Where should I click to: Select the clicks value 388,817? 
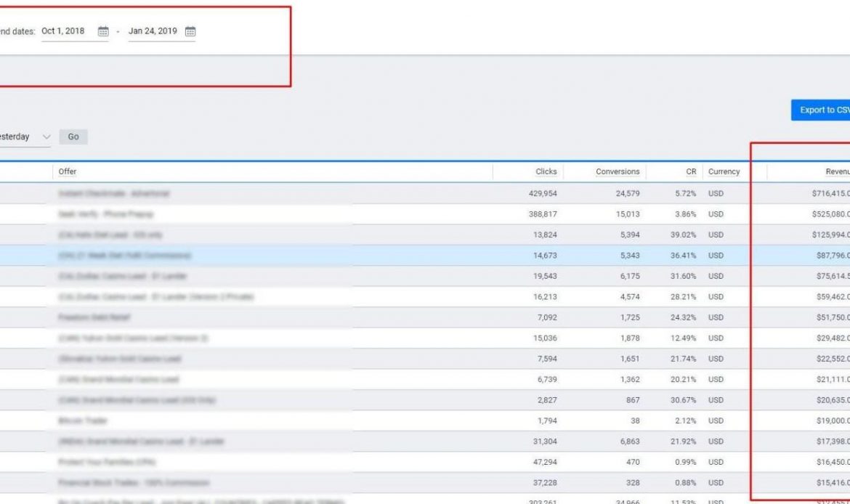tap(543, 214)
